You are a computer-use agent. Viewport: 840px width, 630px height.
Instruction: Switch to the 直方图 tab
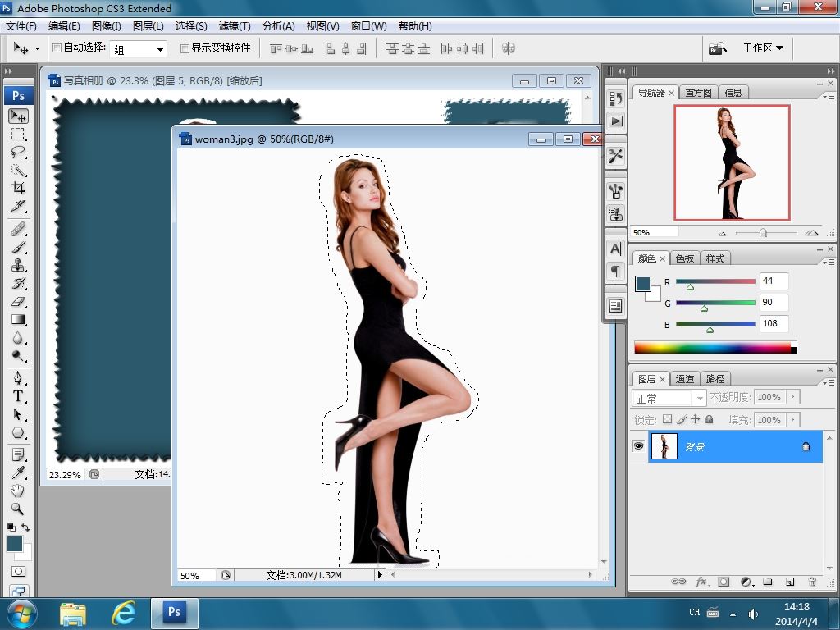pos(698,93)
